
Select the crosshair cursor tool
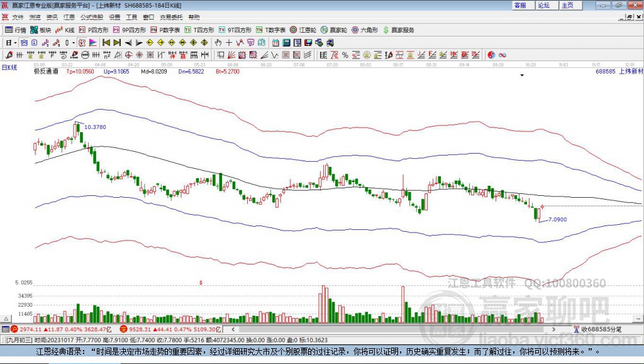coord(229,43)
